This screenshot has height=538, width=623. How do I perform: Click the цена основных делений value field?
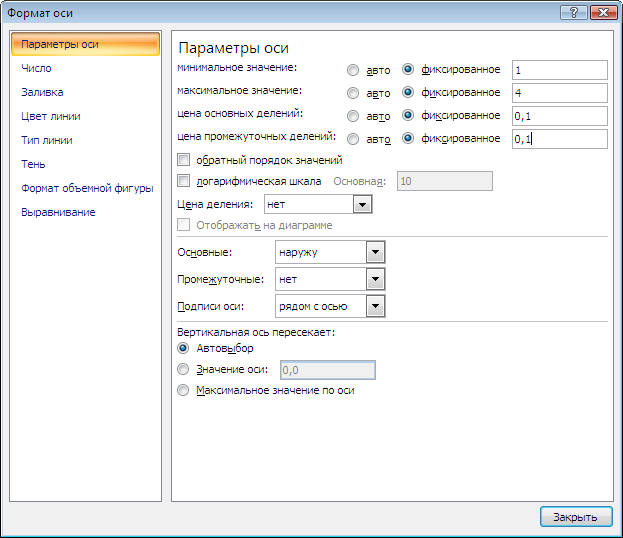click(x=559, y=116)
